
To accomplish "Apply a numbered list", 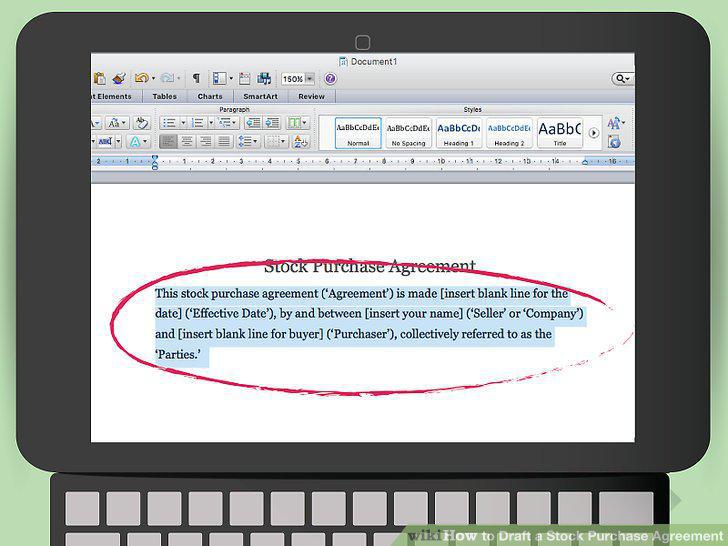I will 198,123.
